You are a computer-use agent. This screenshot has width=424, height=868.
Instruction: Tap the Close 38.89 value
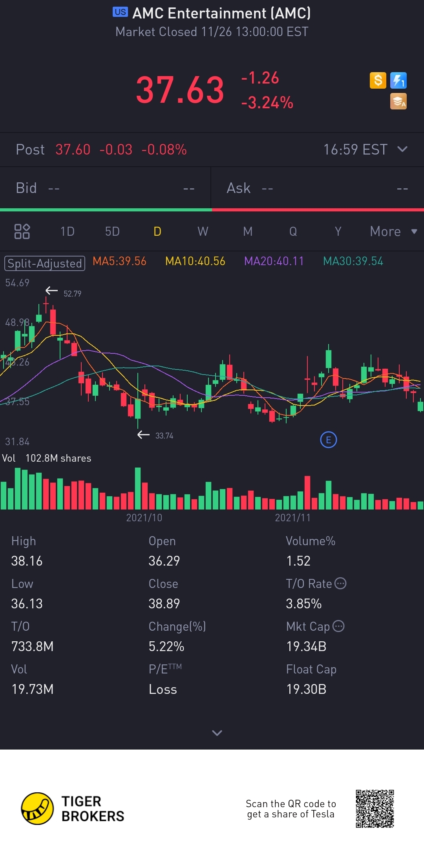164,604
